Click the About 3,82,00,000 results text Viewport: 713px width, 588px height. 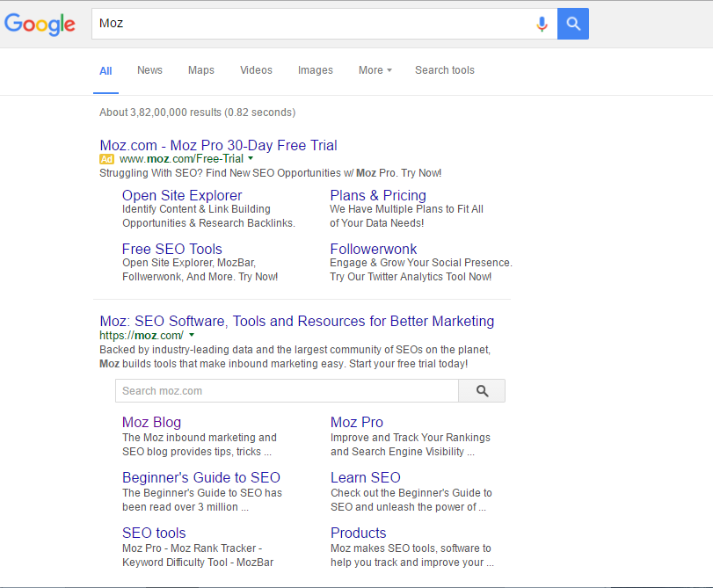[x=197, y=113]
